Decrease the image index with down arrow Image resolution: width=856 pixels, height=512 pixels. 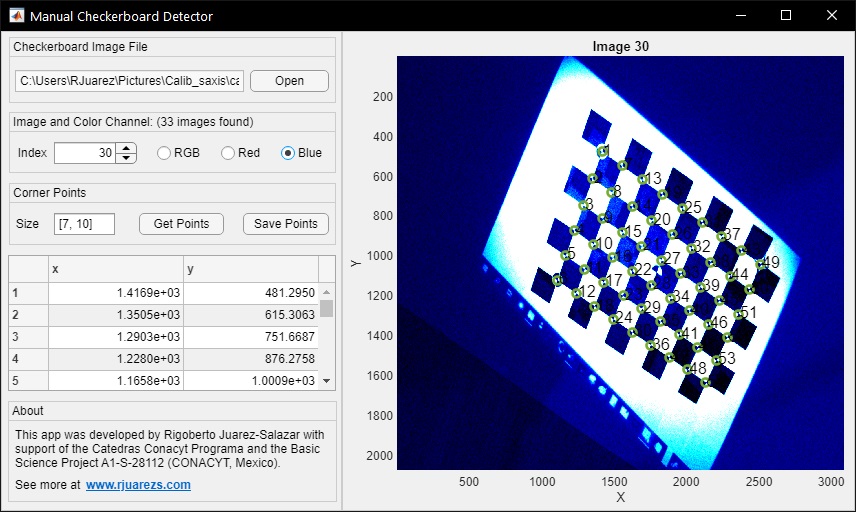coord(126,158)
